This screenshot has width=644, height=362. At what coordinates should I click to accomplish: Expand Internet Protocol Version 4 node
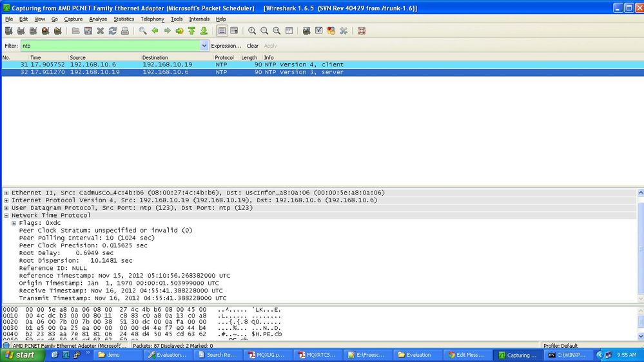click(6, 200)
